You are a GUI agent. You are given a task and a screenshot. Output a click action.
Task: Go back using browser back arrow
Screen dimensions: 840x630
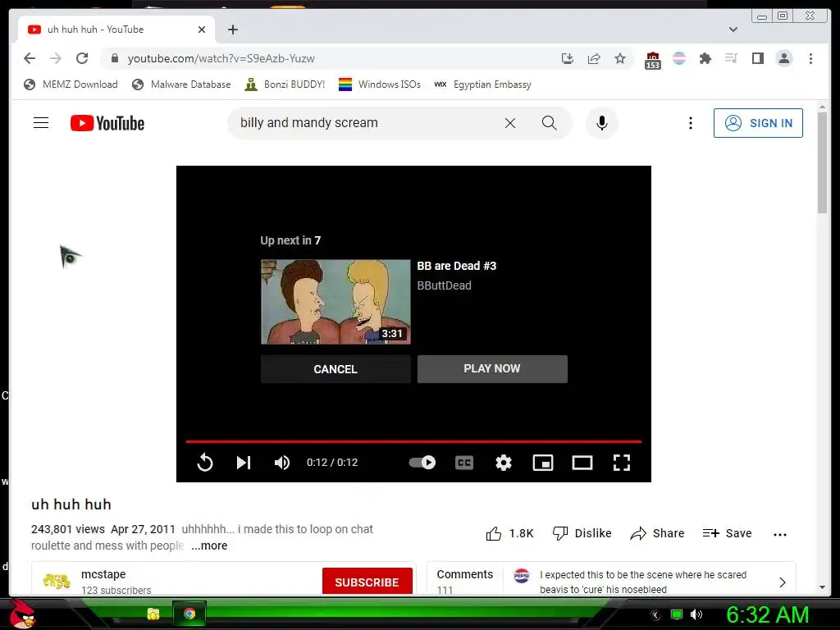pyautogui.click(x=30, y=58)
